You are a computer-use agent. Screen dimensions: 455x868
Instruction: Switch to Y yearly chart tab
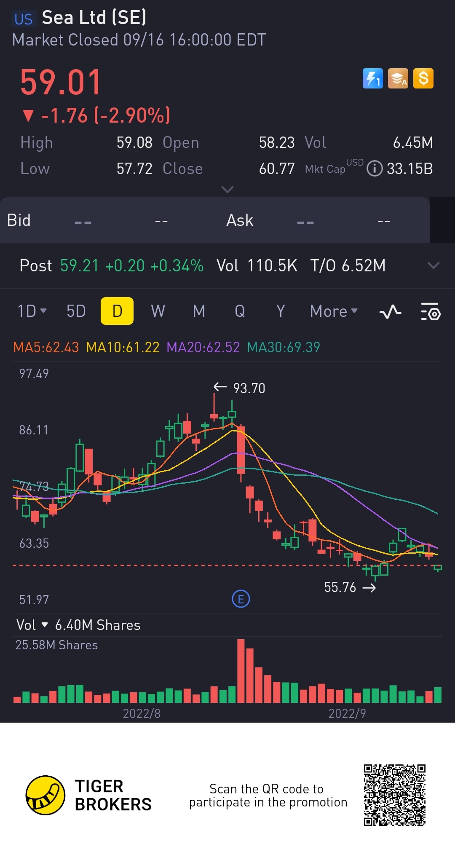coord(281,311)
